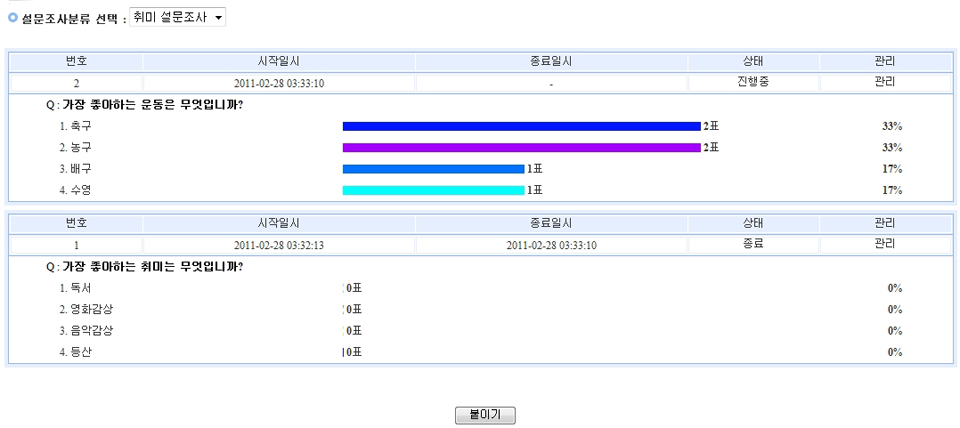960x428 pixels.
Task: Select the question 가장 좋아하는 취미는 무엇입니까?
Action: point(152,267)
